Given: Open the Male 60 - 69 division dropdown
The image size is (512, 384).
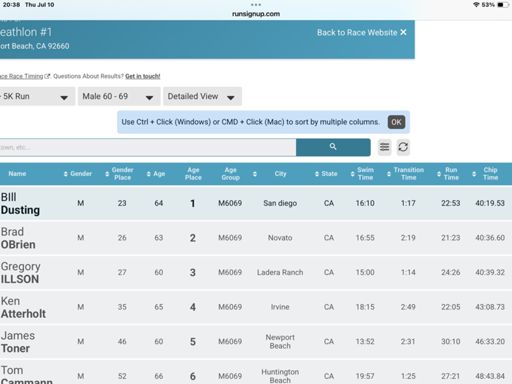Looking at the screenshot, I should click(x=119, y=96).
